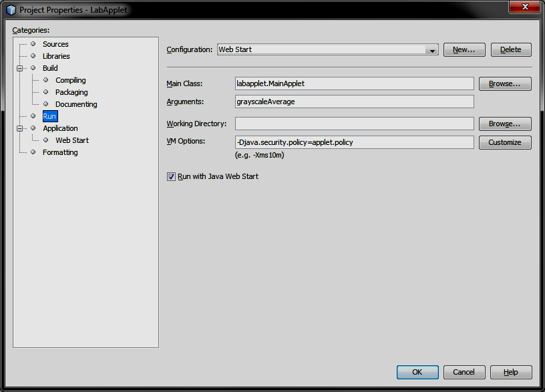This screenshot has height=392, width=545.
Task: Click the bullet icon beside Sources
Action: (33, 44)
